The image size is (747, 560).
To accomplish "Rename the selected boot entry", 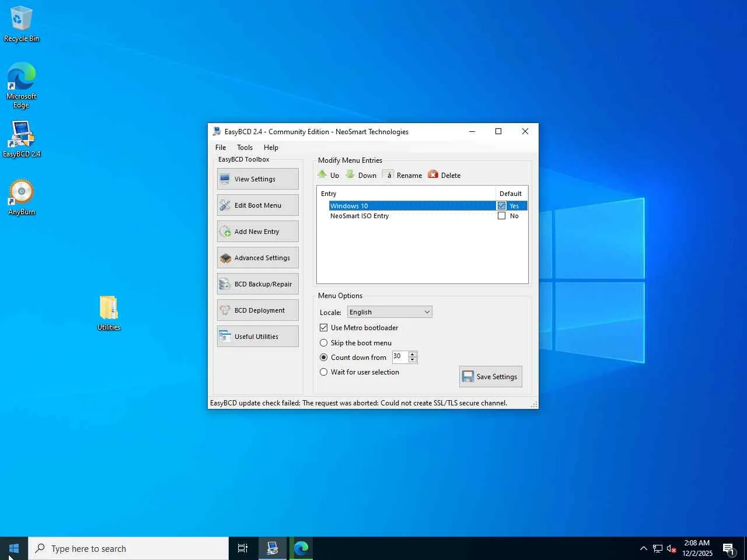I will click(x=403, y=175).
